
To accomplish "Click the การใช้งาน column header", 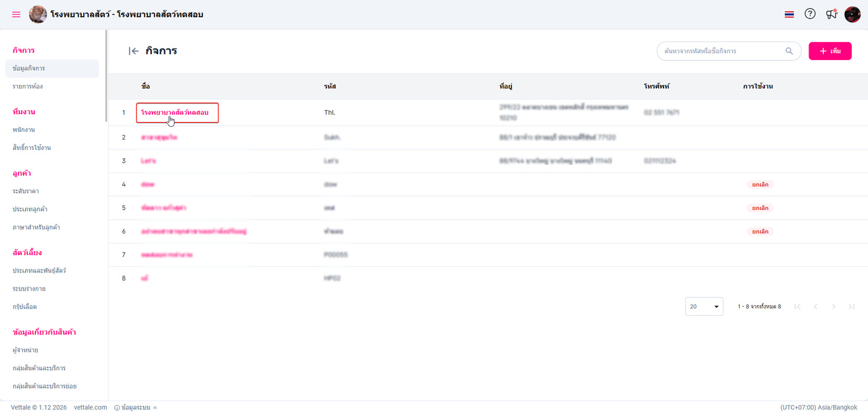I will pos(758,86).
